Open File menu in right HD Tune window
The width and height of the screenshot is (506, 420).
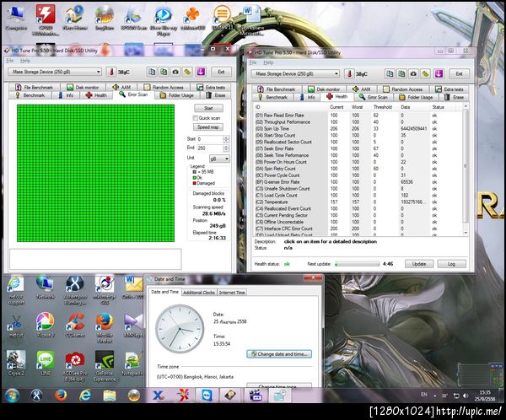pyautogui.click(x=253, y=62)
